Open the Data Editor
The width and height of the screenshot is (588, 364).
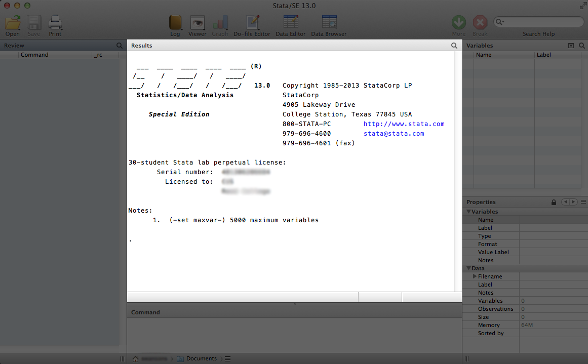coord(290,23)
